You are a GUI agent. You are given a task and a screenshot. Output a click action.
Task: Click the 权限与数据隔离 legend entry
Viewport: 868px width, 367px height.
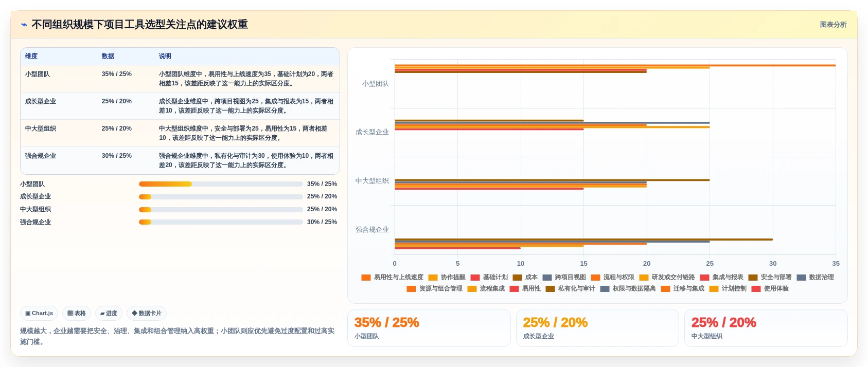[x=628, y=288]
